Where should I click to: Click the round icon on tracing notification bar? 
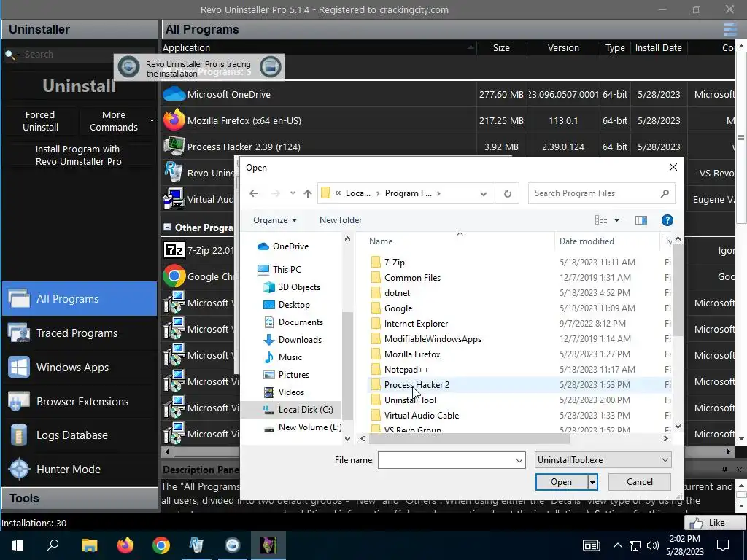pyautogui.click(x=128, y=67)
